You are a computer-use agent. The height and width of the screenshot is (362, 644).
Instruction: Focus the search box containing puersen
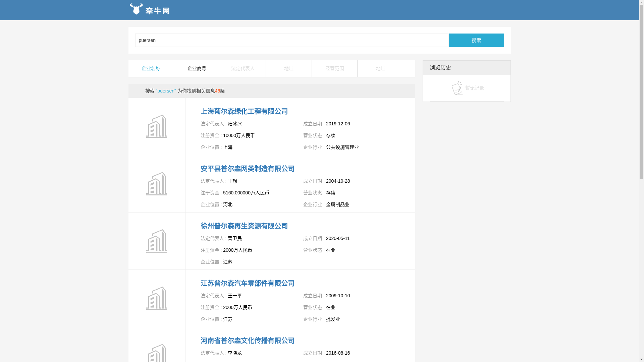292,40
